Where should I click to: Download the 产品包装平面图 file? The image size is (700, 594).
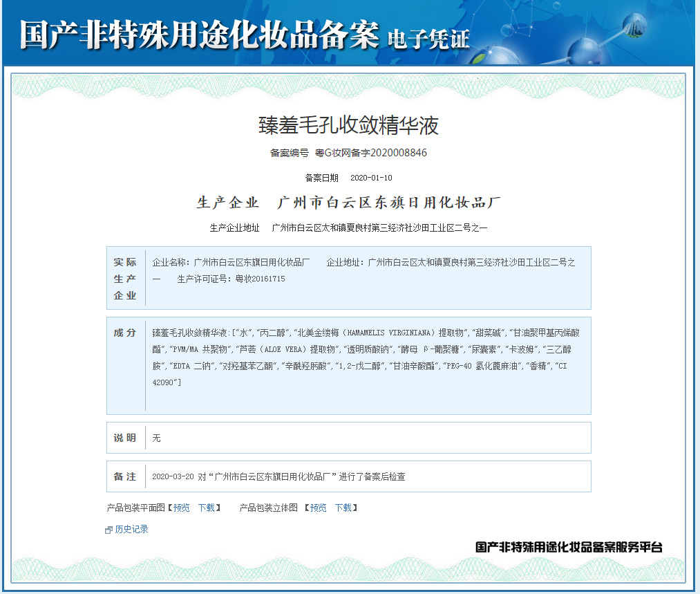(206, 508)
